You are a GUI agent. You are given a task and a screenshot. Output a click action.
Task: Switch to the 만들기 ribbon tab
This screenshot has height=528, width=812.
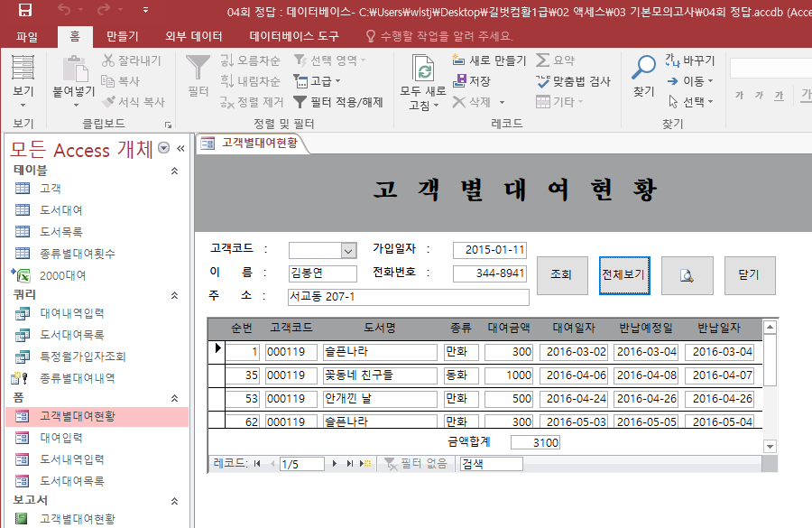point(122,36)
